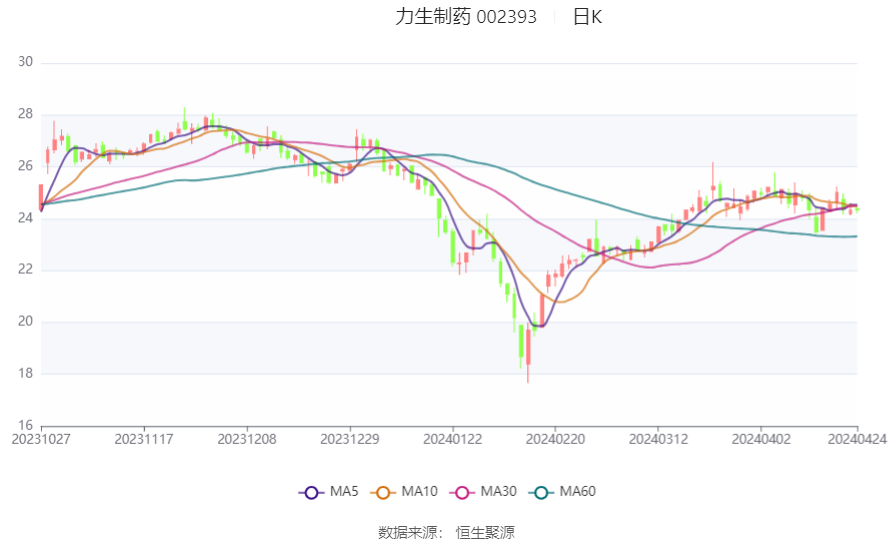Toggle the MA5 legend marker circle

pos(311,492)
